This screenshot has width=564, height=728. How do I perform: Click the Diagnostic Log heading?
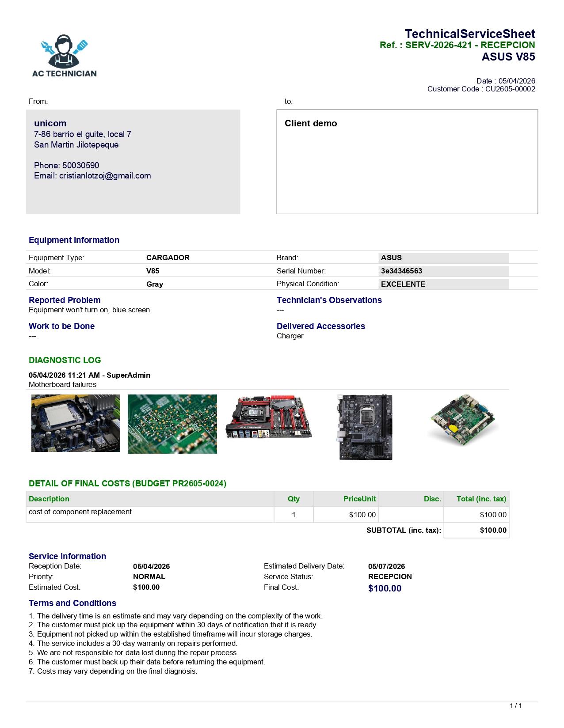[x=65, y=360]
